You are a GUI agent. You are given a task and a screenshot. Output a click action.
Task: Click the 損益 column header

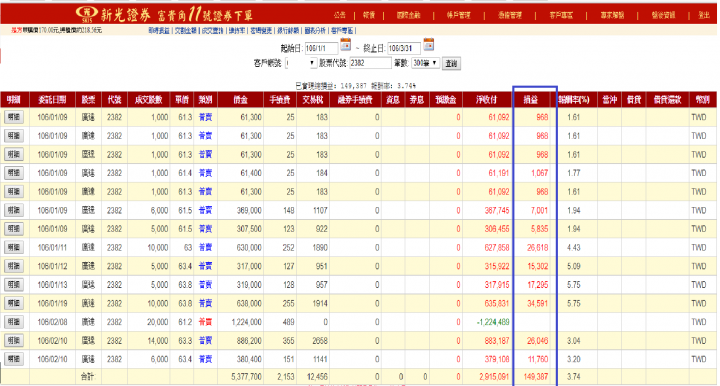(x=531, y=100)
